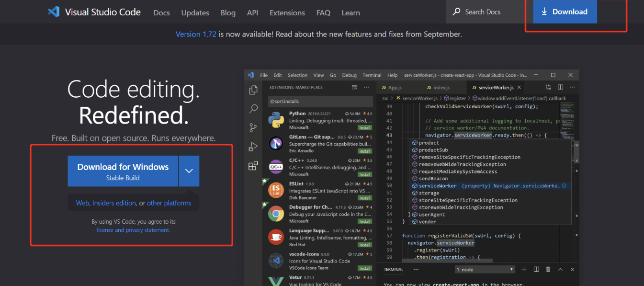
Task: Open the Explorer icon in the activity bar
Action: 253,90
